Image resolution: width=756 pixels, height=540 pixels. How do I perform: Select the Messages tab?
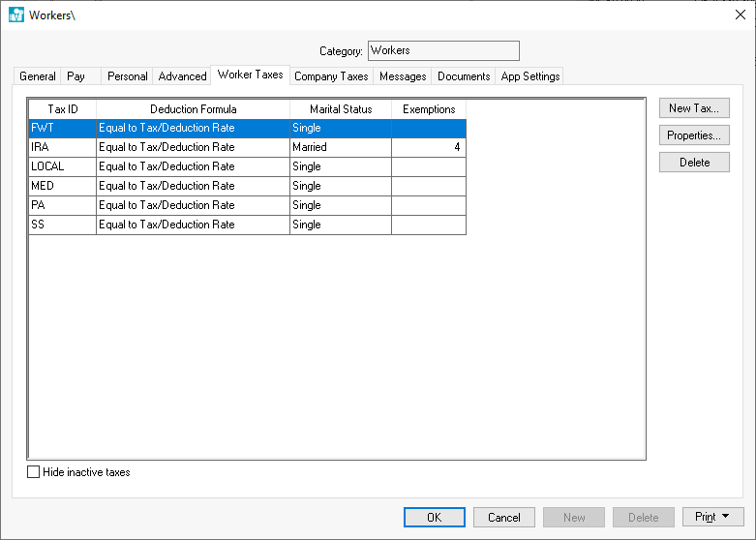tap(403, 76)
